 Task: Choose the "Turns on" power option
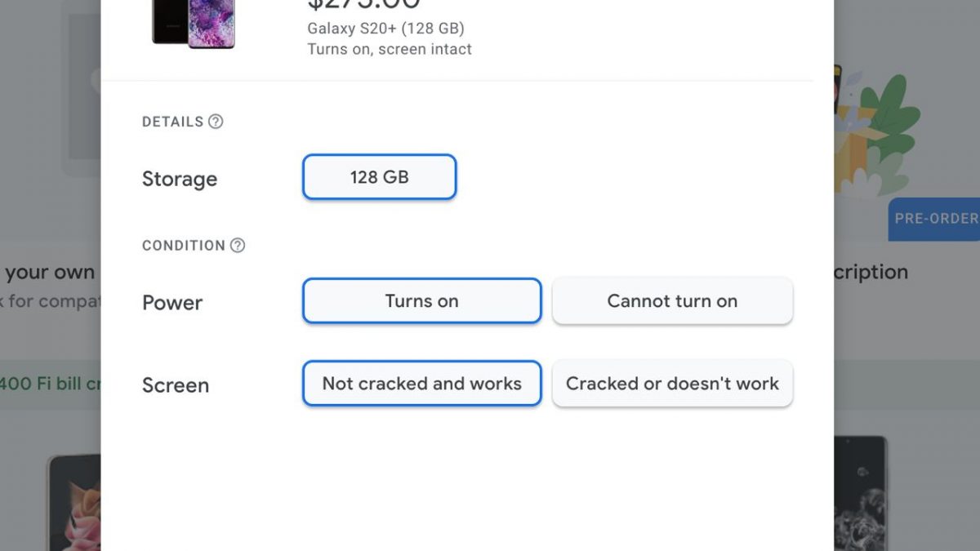point(421,301)
